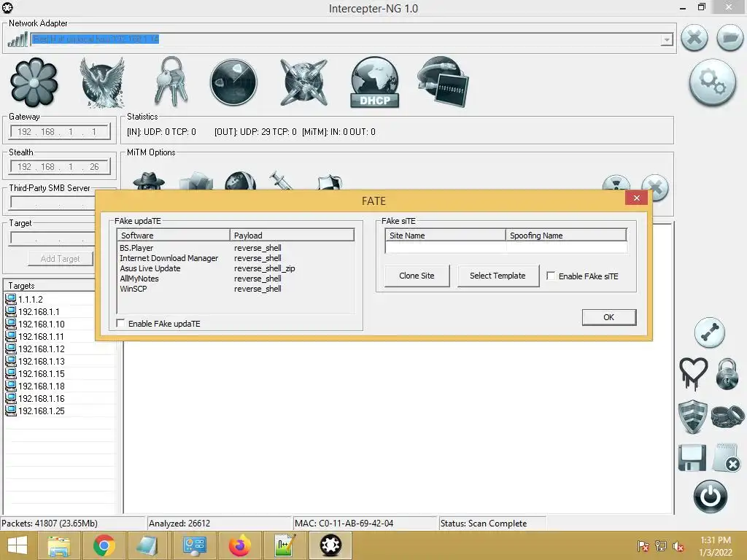Click the Site Name column header

[446, 236]
